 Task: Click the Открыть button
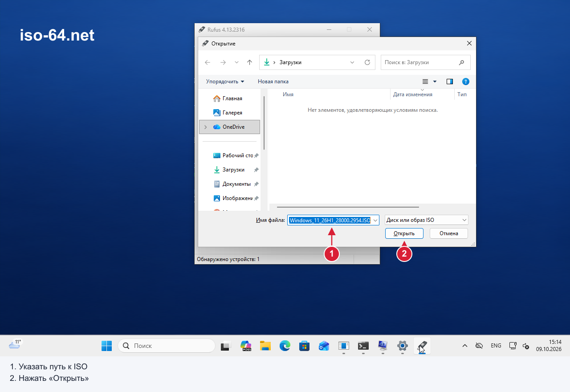(x=404, y=233)
